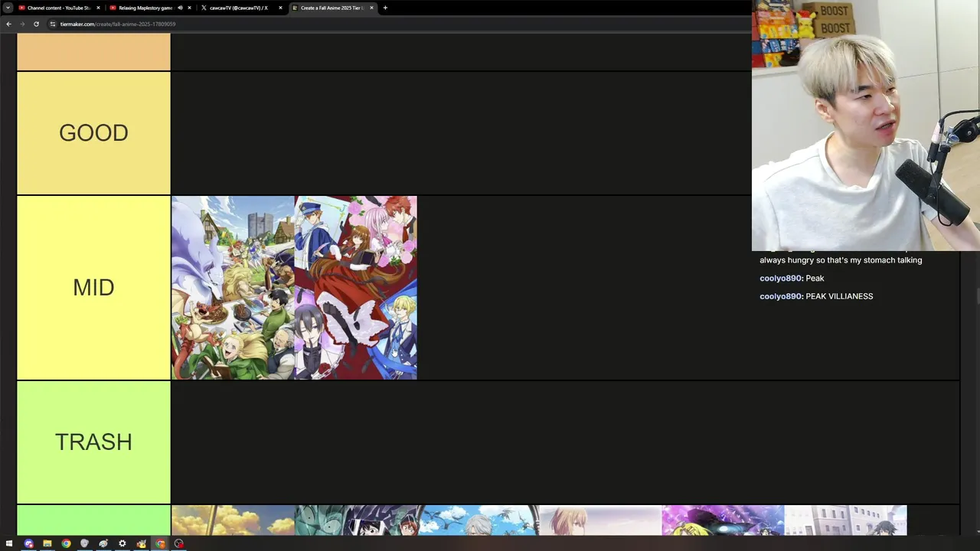Viewport: 980px width, 551px height.
Task: Open the purple chat app in taskbar
Action: 28,544
